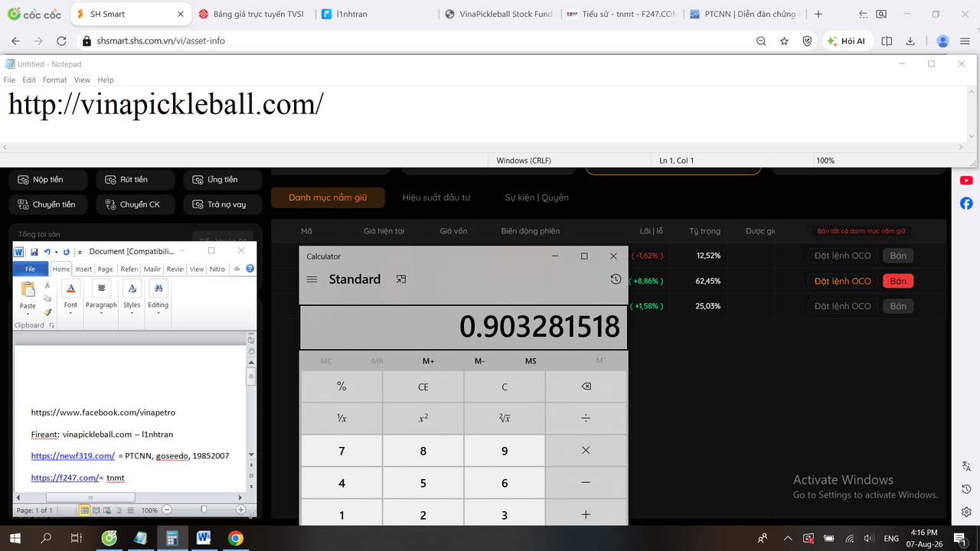Click the Notepad vertical scrollbar down arrow
The image size is (980, 551).
pyautogui.click(x=972, y=136)
